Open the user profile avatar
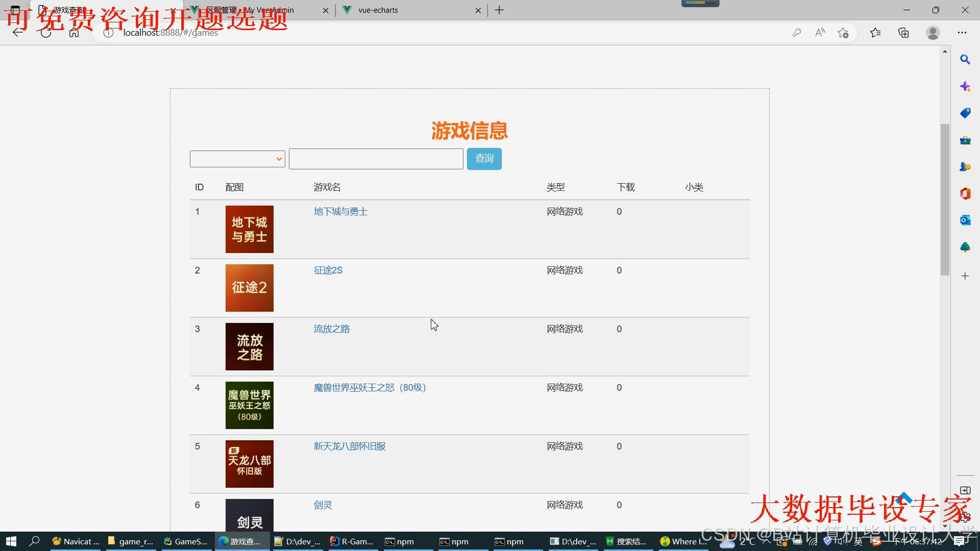 [x=933, y=33]
